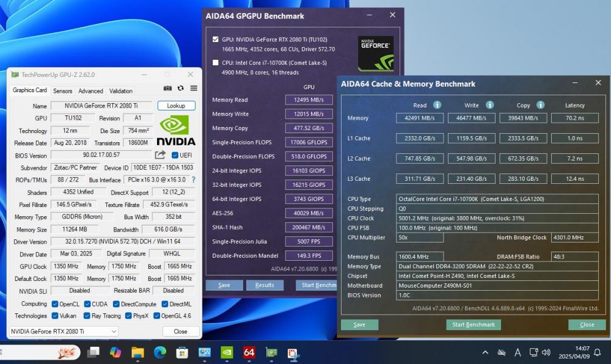Image resolution: width=611 pixels, height=364 pixels.
Task: Click the AIDA64 taskbar icon
Action: 249,353
